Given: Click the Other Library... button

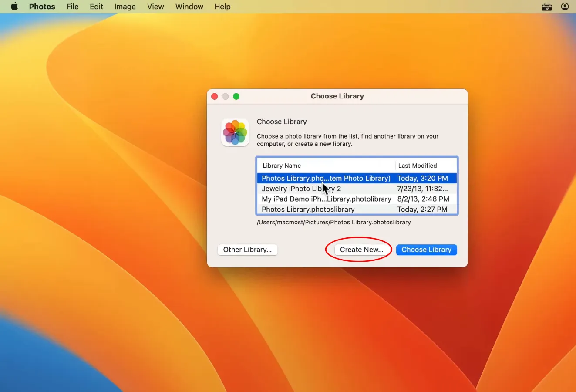Looking at the screenshot, I should point(247,250).
